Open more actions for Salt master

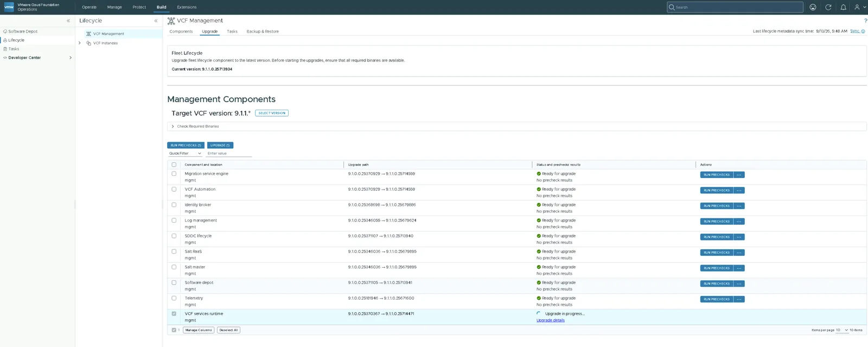coord(739,268)
